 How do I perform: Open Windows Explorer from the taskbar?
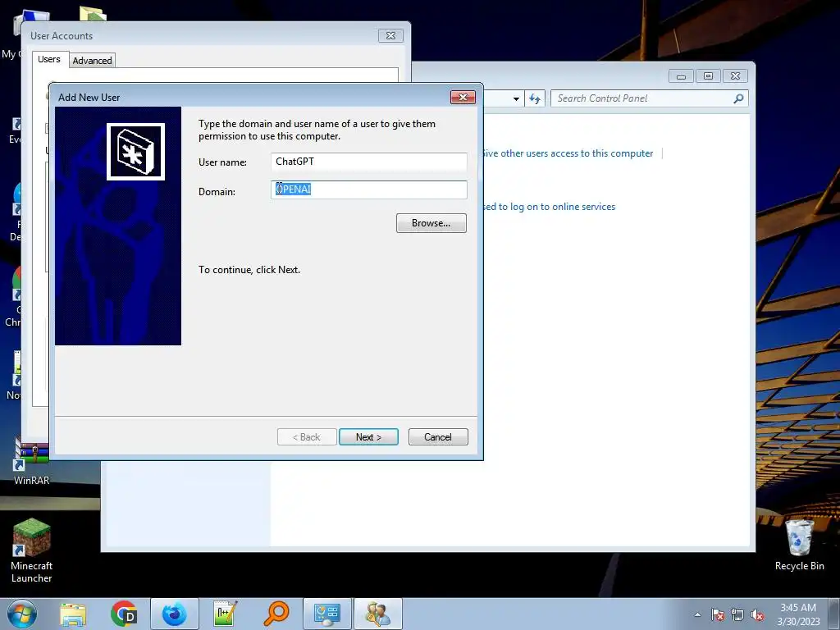pyautogui.click(x=73, y=614)
